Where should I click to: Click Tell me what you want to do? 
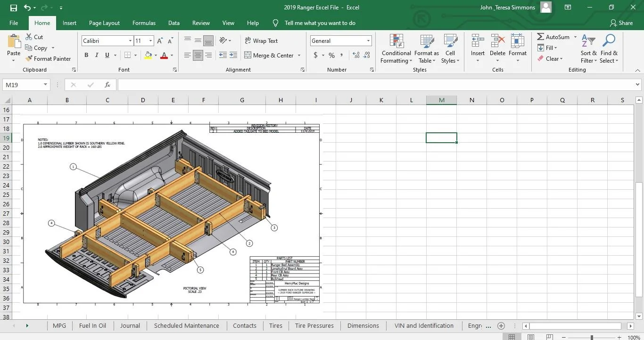point(320,23)
